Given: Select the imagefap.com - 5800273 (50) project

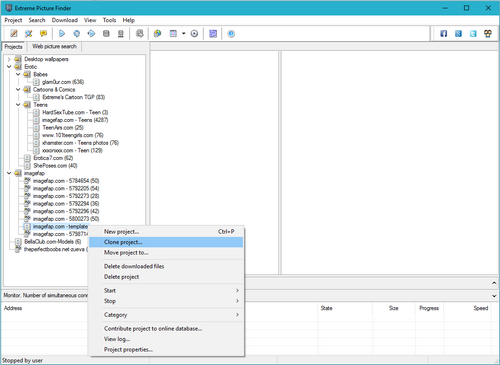Looking at the screenshot, I should (x=66, y=219).
